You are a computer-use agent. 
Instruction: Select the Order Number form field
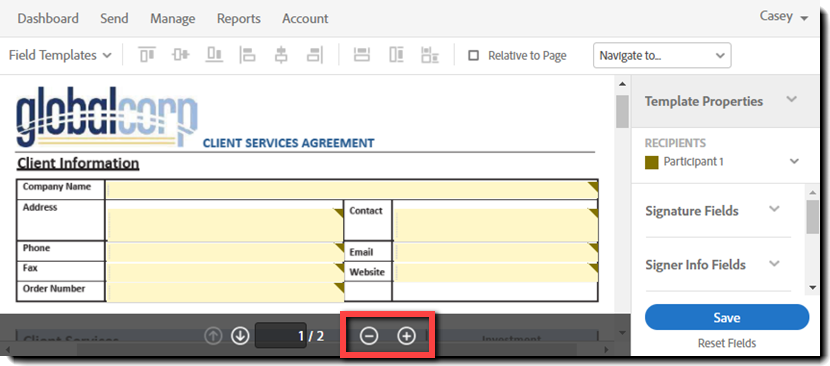[225, 292]
